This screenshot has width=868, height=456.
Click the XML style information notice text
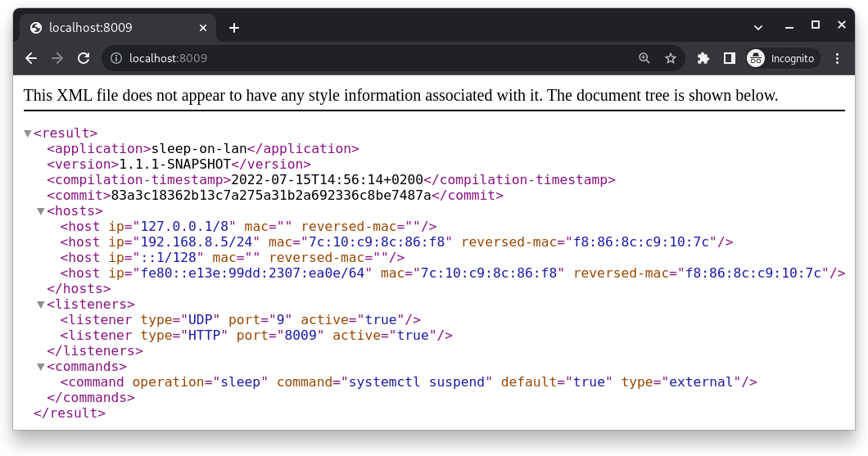click(400, 95)
